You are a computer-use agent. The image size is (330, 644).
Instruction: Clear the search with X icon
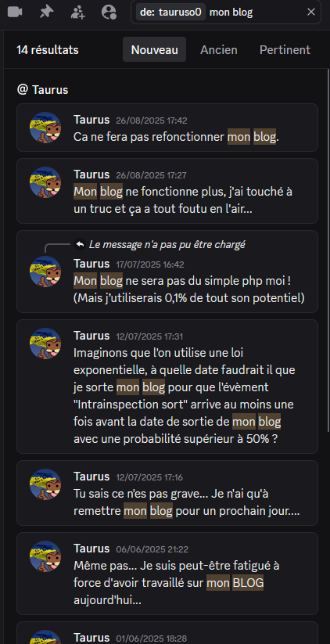[311, 13]
